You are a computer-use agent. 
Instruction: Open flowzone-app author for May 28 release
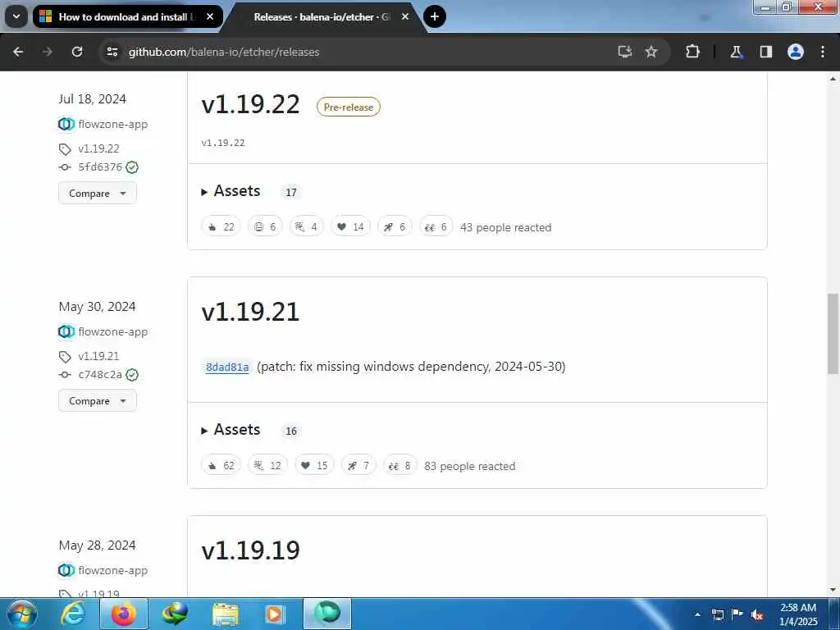112,571
